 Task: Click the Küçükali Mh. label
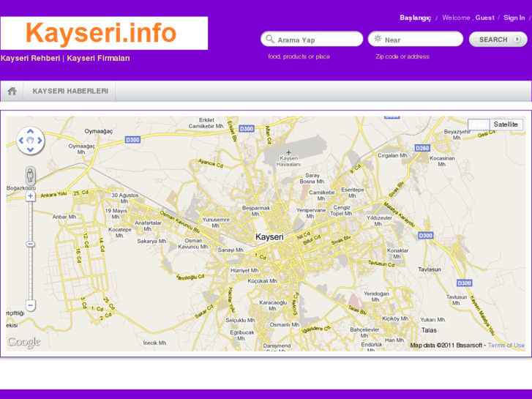click(263, 281)
